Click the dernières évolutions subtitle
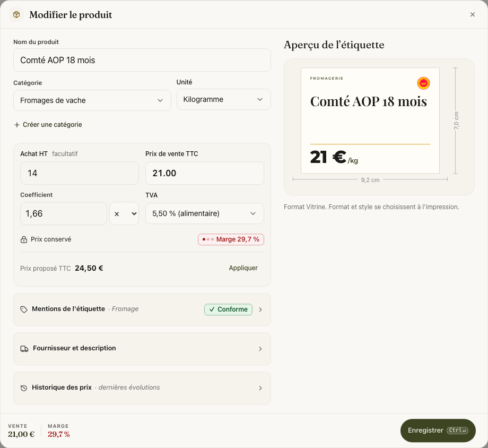Viewport: 488px width, 448px height. point(129,387)
